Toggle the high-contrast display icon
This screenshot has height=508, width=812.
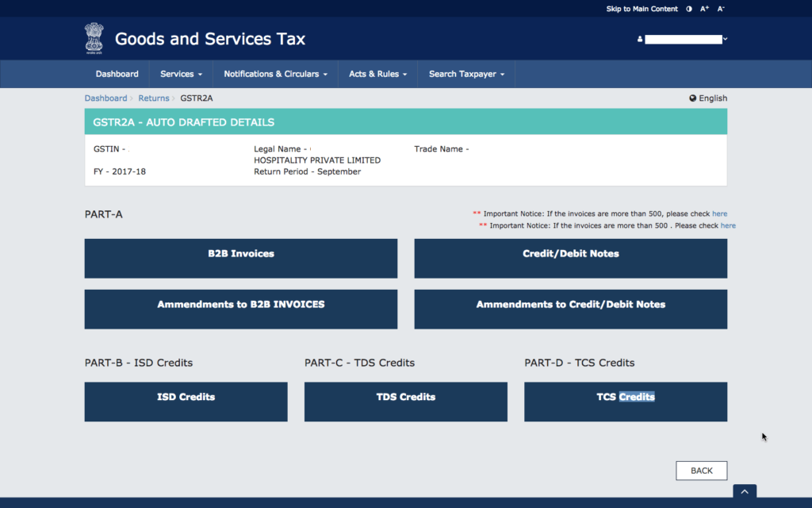[689, 8]
